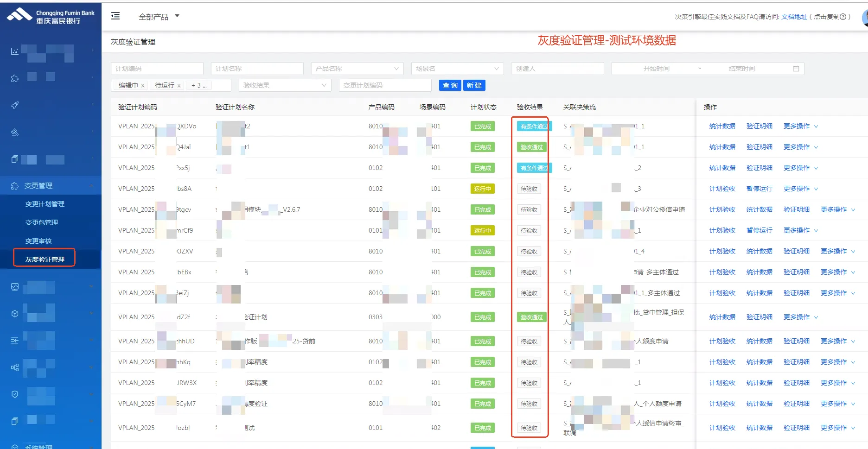Click the chart icon at the sidebar top
This screenshot has width=868, height=449.
(x=15, y=51)
